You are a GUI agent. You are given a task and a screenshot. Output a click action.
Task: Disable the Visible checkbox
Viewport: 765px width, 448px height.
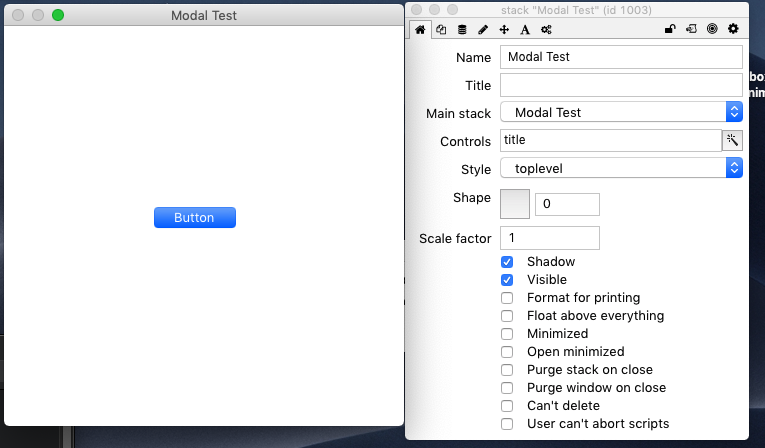point(507,280)
